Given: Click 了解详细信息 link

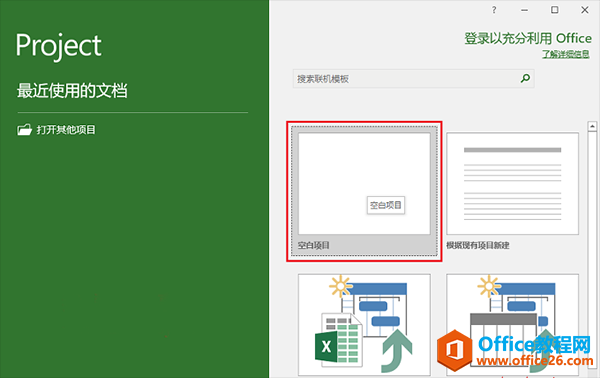Looking at the screenshot, I should tap(566, 54).
